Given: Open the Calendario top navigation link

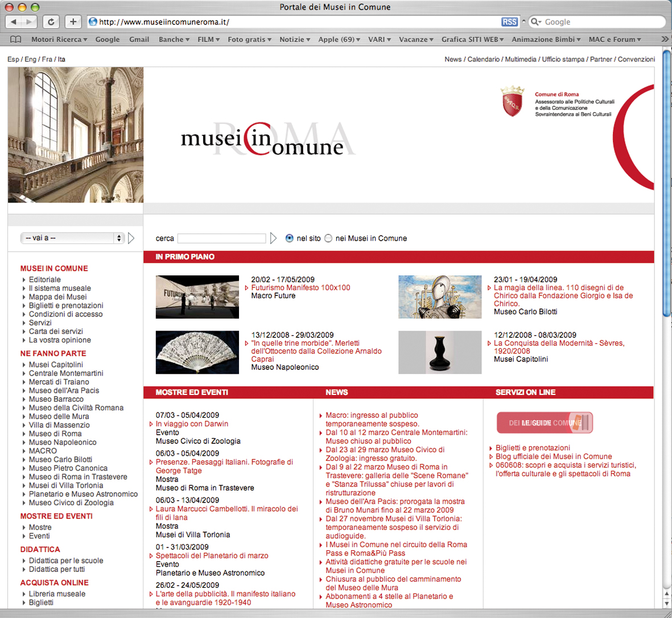Looking at the screenshot, I should [x=484, y=59].
